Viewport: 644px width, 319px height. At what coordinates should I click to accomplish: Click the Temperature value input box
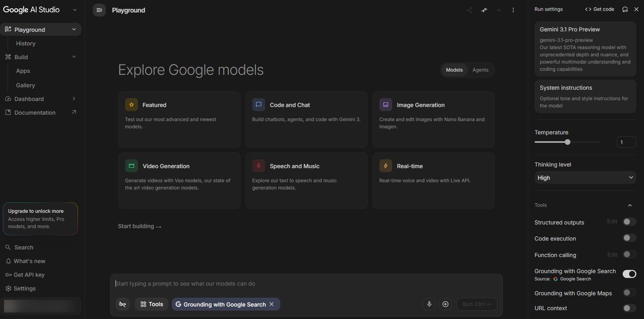click(626, 142)
